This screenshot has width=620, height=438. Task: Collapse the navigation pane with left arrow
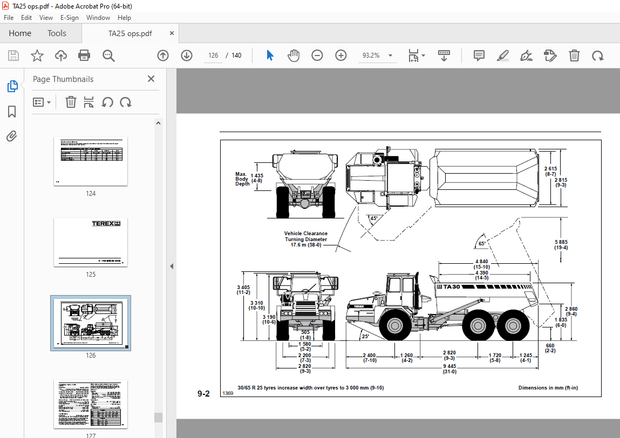pos(172,266)
